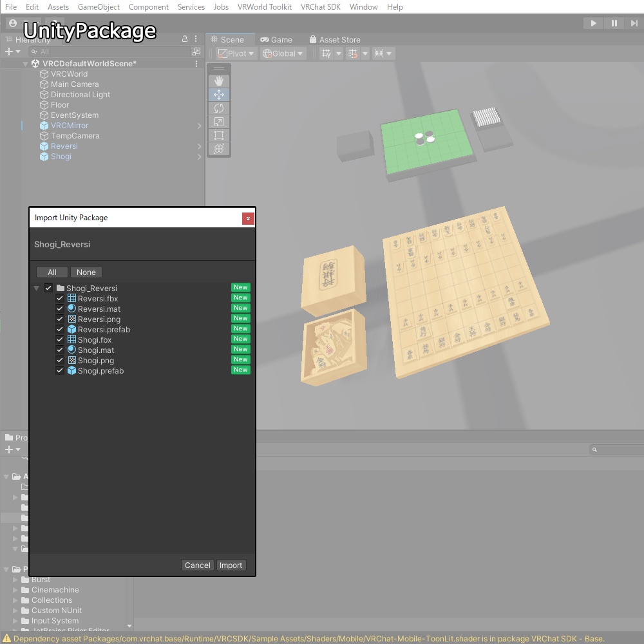Click the All selection button
The height and width of the screenshot is (644, 644).
[52, 272]
